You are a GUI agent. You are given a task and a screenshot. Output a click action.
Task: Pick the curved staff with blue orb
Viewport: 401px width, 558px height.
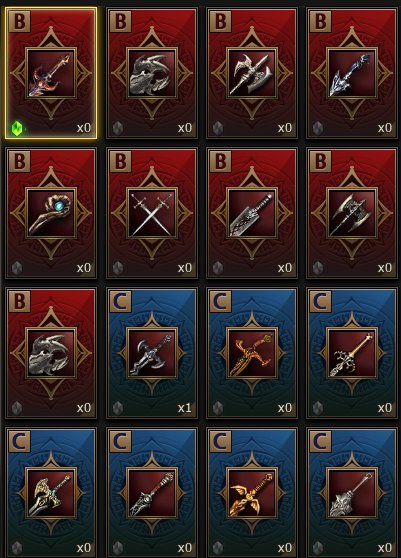(x=51, y=214)
